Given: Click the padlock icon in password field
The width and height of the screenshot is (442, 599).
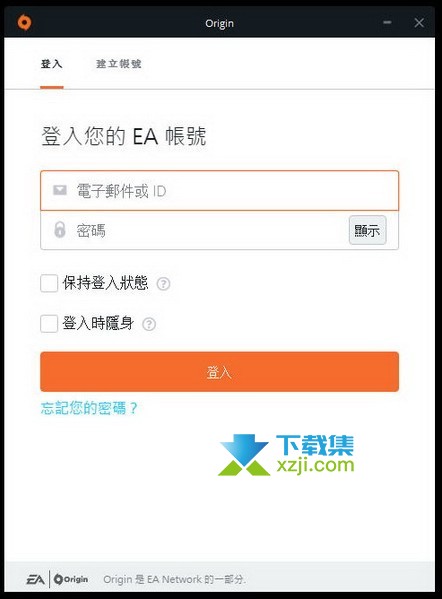Looking at the screenshot, I should click(x=60, y=230).
